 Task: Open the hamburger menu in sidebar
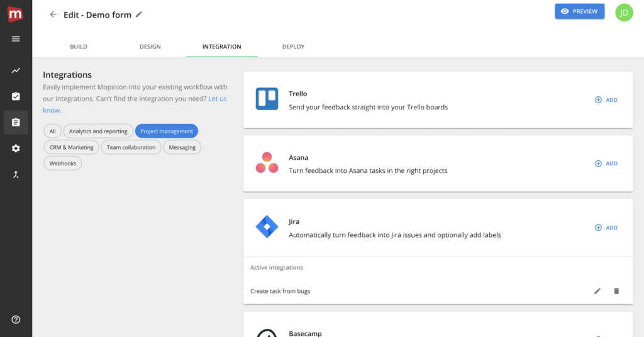[16, 39]
